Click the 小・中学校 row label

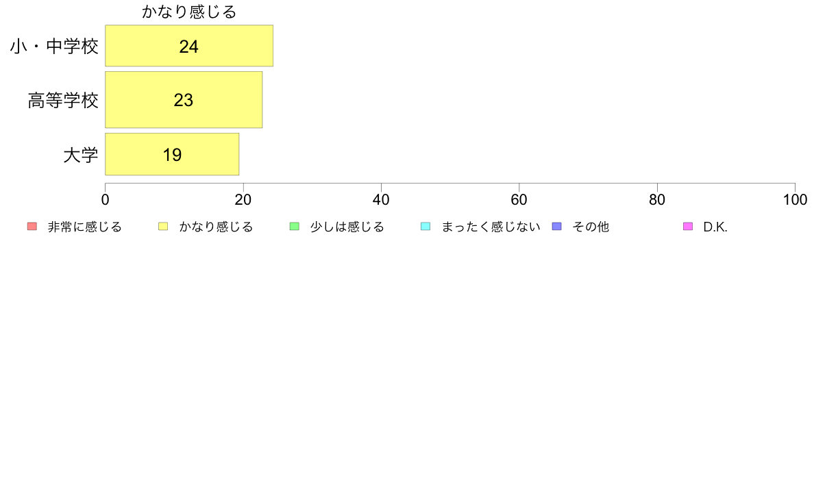[55, 46]
